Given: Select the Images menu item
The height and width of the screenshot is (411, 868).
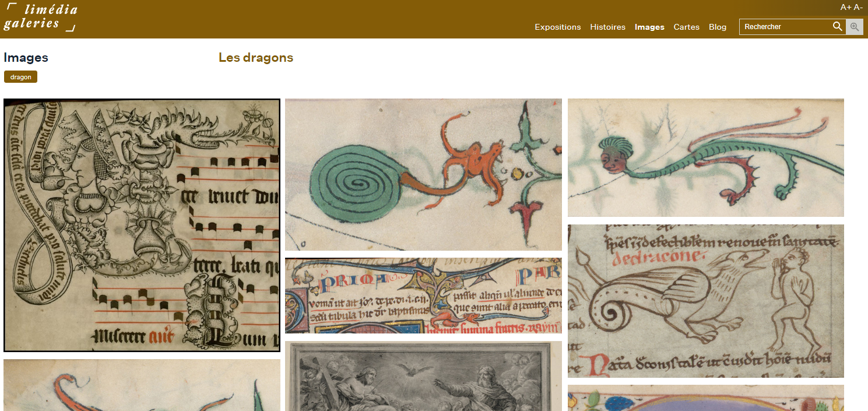Looking at the screenshot, I should (x=649, y=27).
